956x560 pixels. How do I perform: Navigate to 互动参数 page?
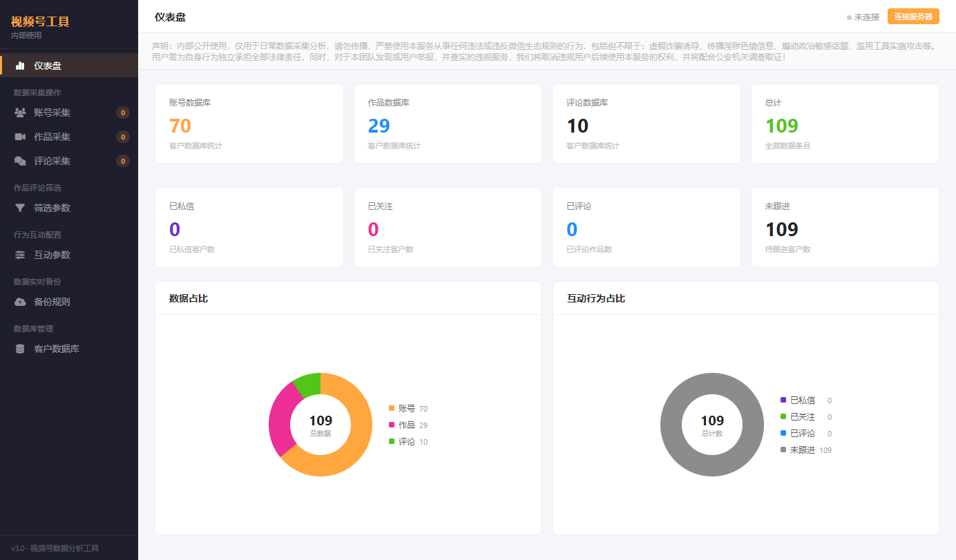point(69,255)
